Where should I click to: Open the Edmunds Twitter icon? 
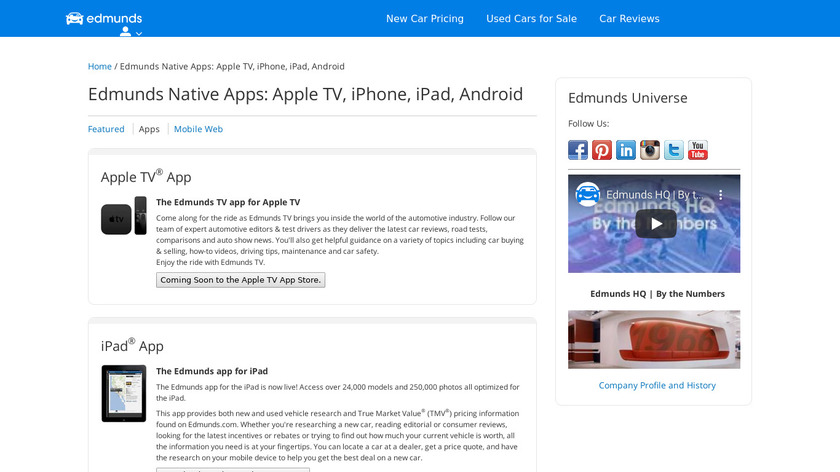point(673,150)
